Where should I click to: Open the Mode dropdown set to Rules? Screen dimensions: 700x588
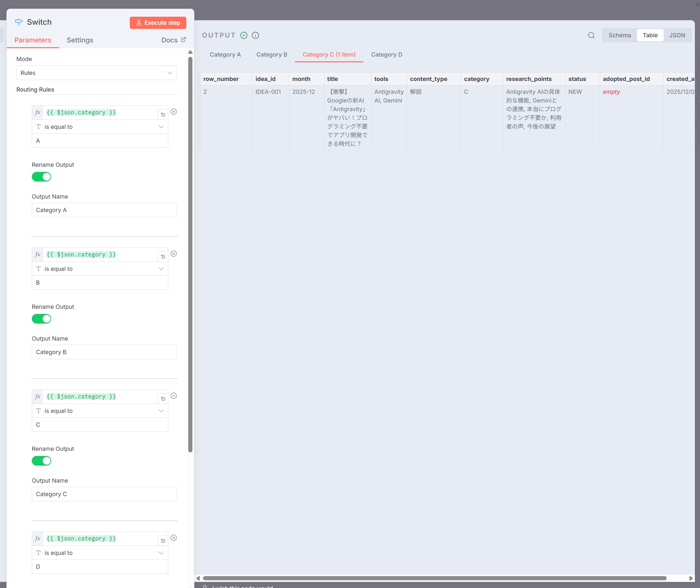96,73
